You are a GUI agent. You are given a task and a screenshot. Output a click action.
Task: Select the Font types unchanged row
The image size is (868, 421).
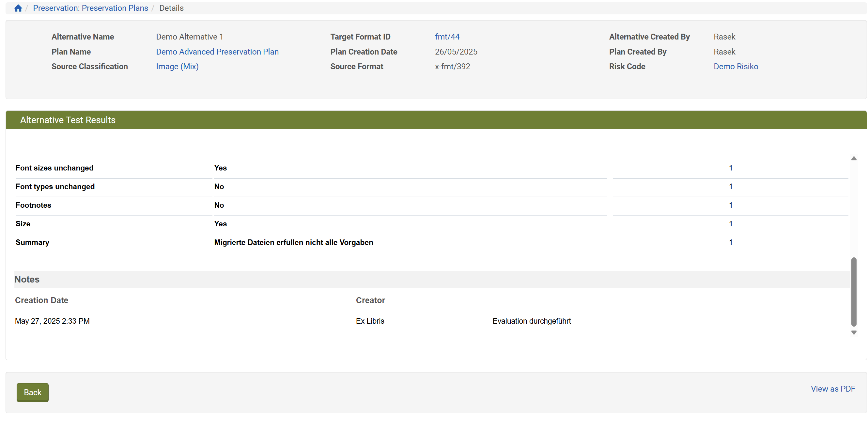point(55,186)
